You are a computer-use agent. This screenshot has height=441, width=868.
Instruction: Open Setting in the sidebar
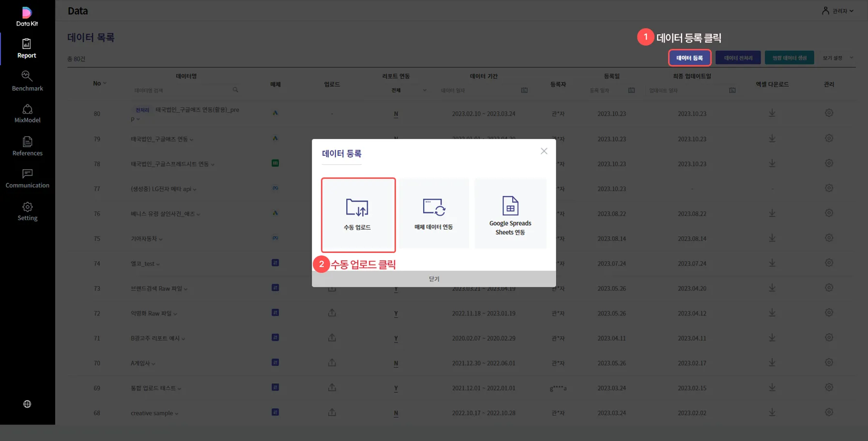click(x=27, y=212)
